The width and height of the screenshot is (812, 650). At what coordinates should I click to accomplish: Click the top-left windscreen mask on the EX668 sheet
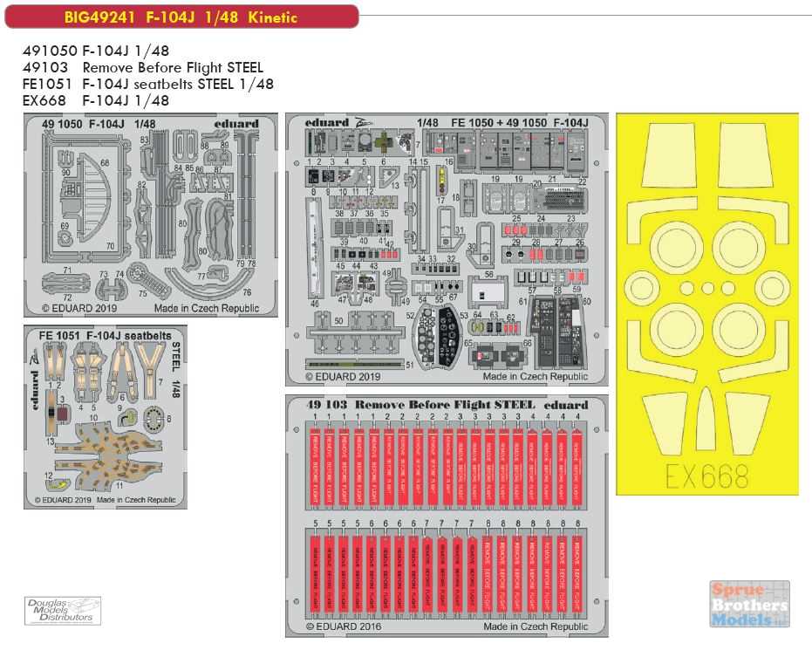point(669,154)
